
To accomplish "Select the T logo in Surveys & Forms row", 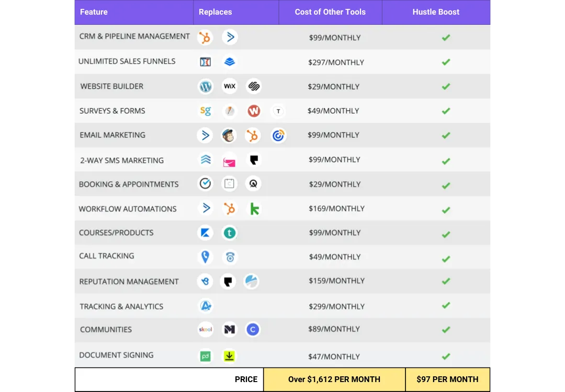I will point(278,111).
